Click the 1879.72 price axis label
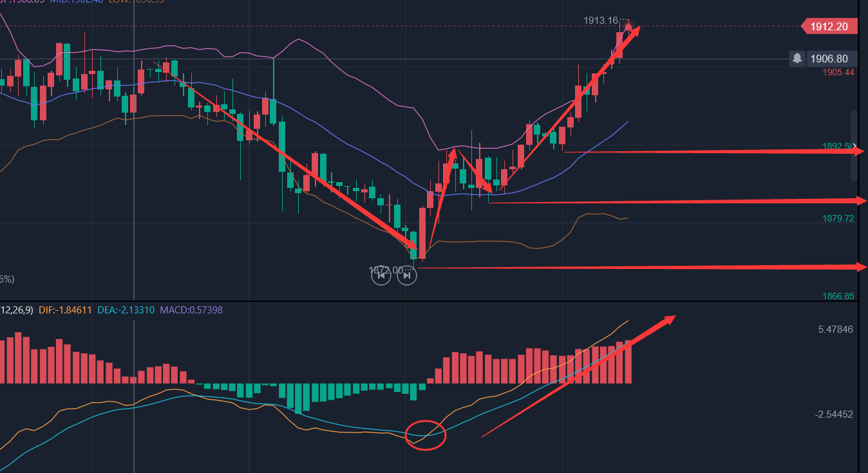The image size is (868, 473). coord(838,219)
